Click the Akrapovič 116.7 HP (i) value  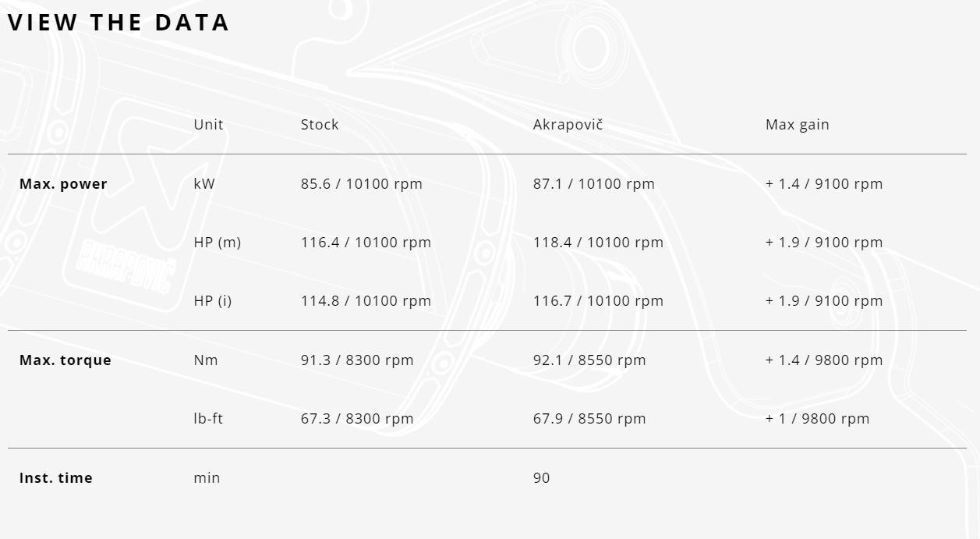pos(598,301)
